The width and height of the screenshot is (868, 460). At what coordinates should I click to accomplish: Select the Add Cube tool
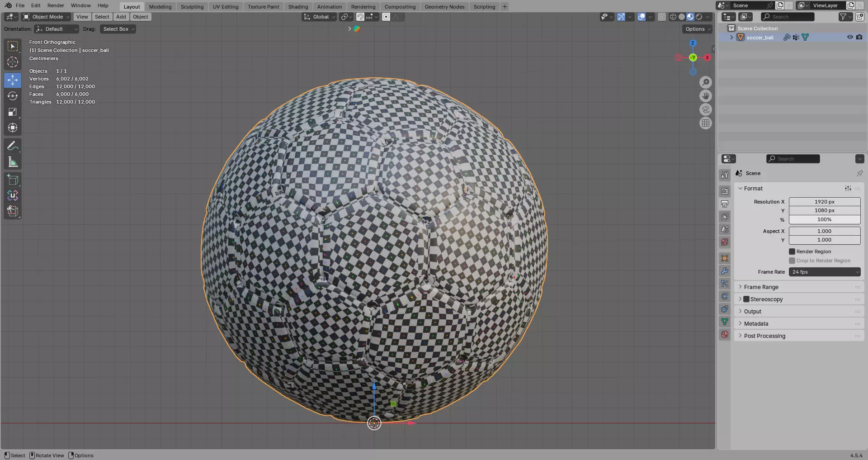point(13,180)
